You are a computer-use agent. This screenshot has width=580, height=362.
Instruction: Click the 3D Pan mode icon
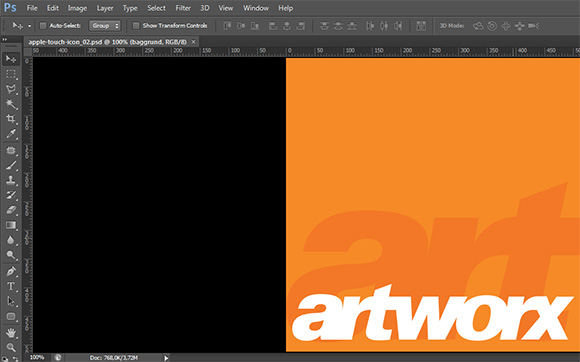(x=506, y=26)
